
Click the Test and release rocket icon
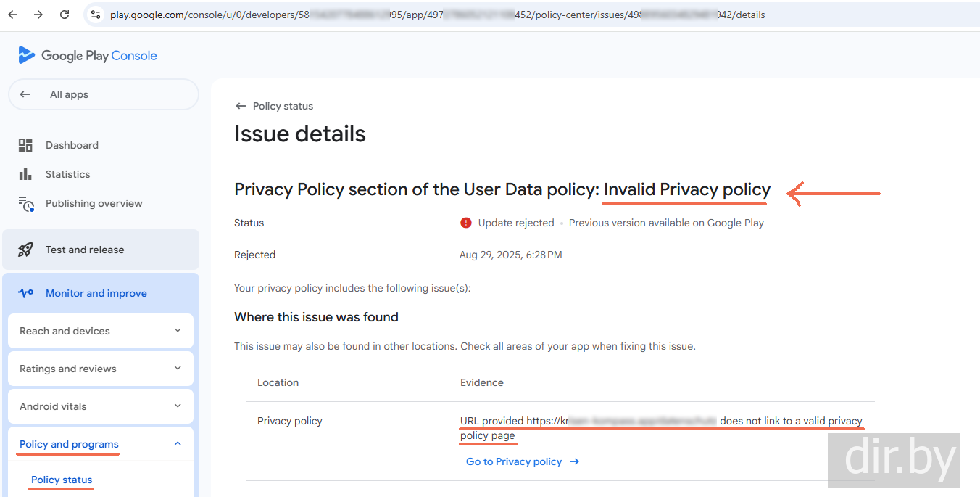pos(26,250)
